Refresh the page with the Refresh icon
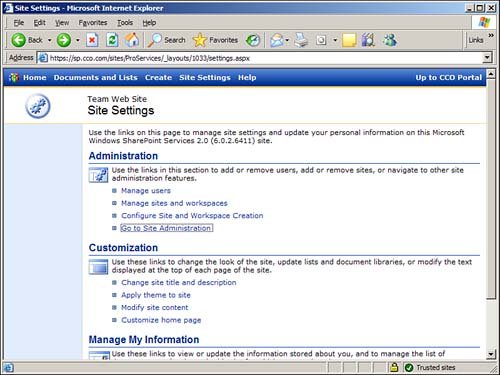The image size is (500, 375). 112,40
